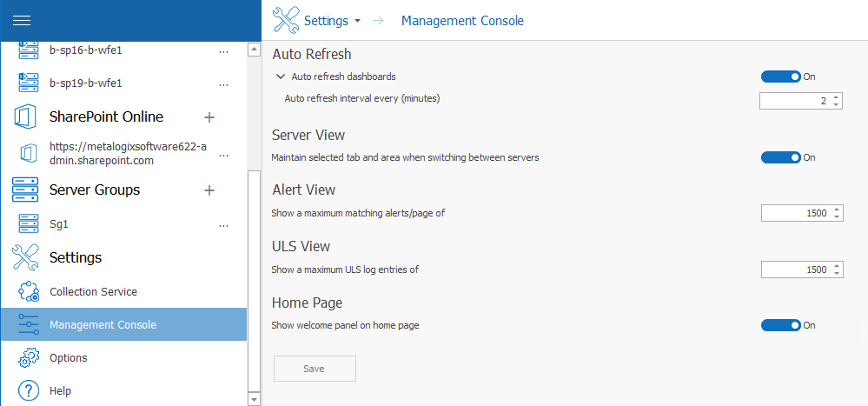Image resolution: width=868 pixels, height=406 pixels.
Task: Toggle Show welcome panel on home page
Action: [780, 325]
